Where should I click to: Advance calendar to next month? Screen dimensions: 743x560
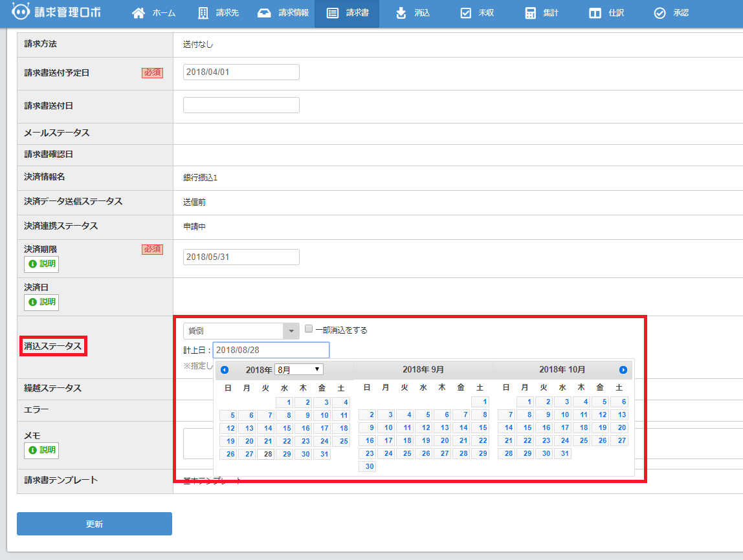(x=623, y=370)
